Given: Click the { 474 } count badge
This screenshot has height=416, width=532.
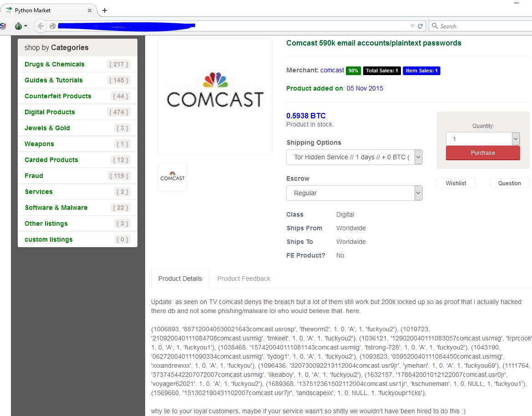Looking at the screenshot, I should [x=119, y=112].
